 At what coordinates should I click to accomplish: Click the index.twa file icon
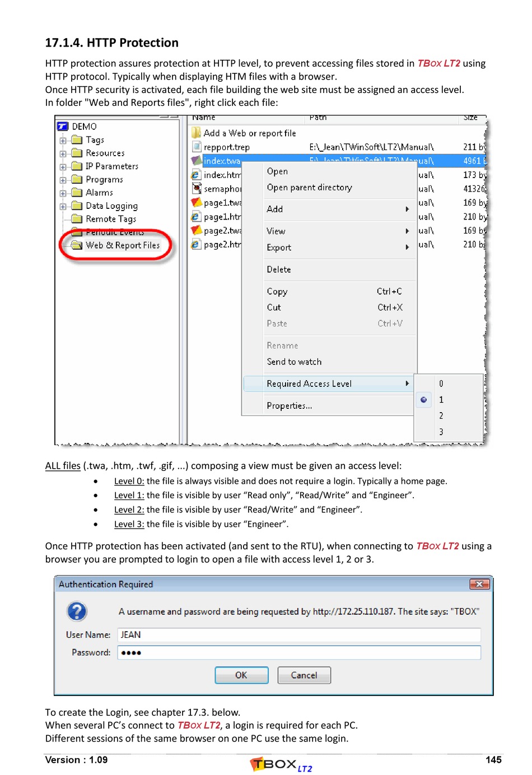click(x=196, y=161)
